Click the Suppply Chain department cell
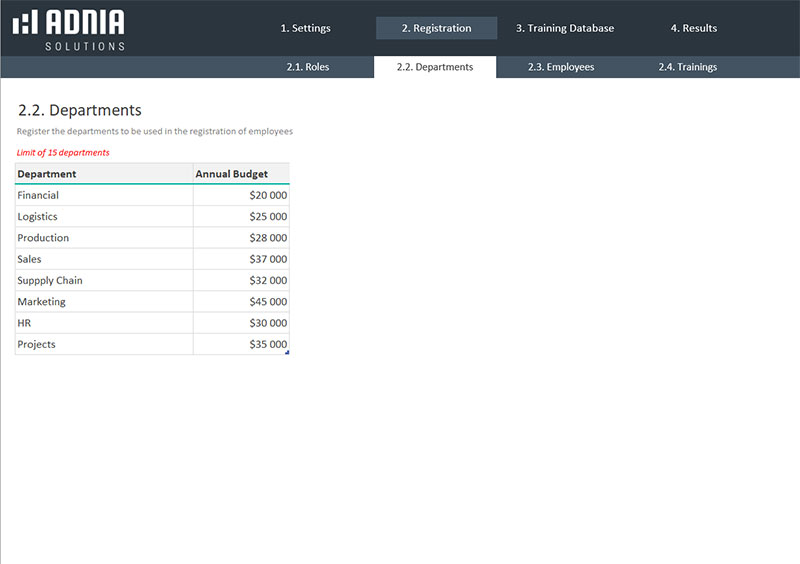 click(103, 281)
